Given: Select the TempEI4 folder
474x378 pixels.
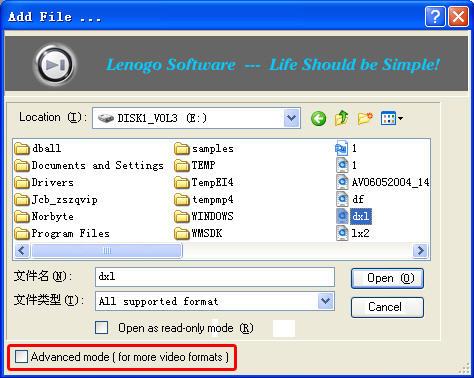Looking at the screenshot, I should click(x=204, y=182).
